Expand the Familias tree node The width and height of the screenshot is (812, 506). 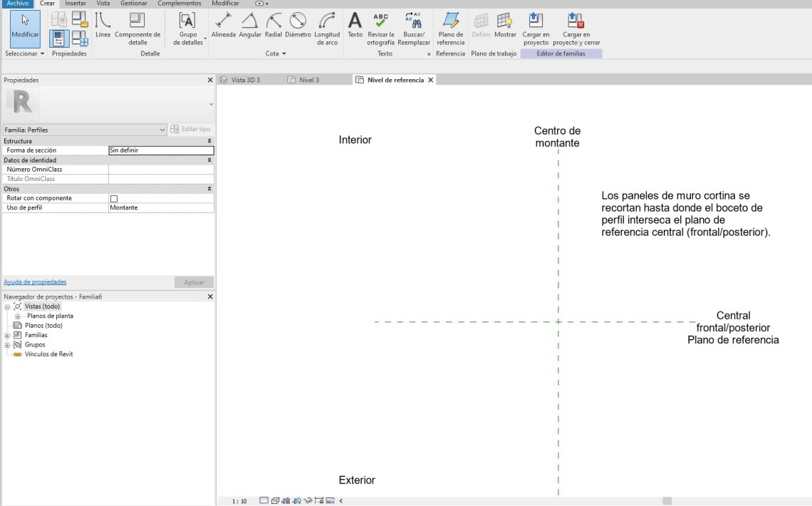8,335
